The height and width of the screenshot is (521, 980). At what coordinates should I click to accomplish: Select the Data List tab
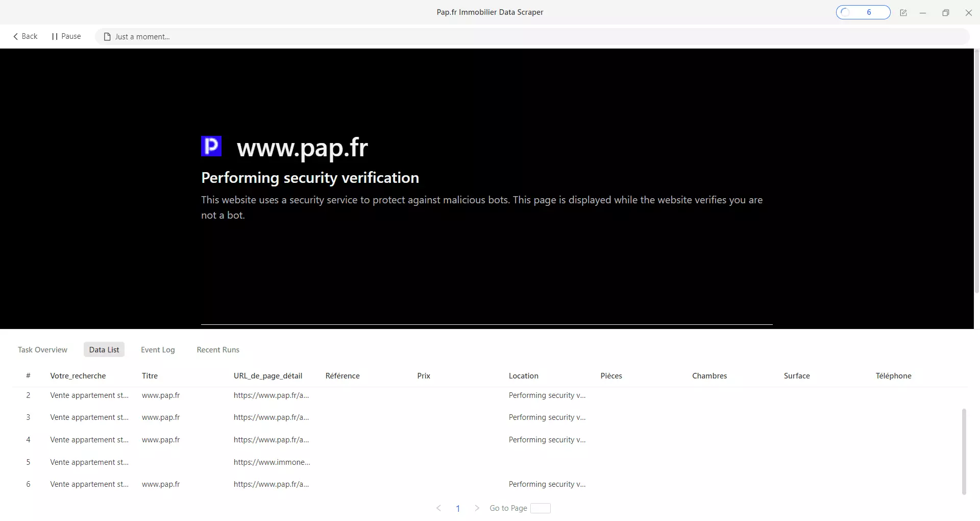tap(104, 350)
